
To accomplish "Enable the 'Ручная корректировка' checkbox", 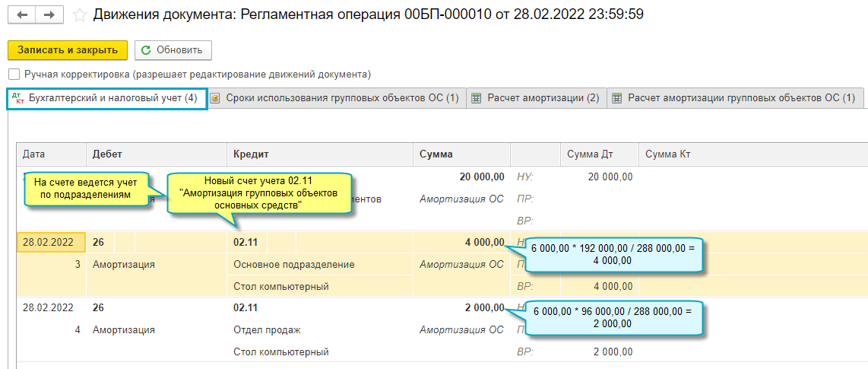I will click(14, 75).
